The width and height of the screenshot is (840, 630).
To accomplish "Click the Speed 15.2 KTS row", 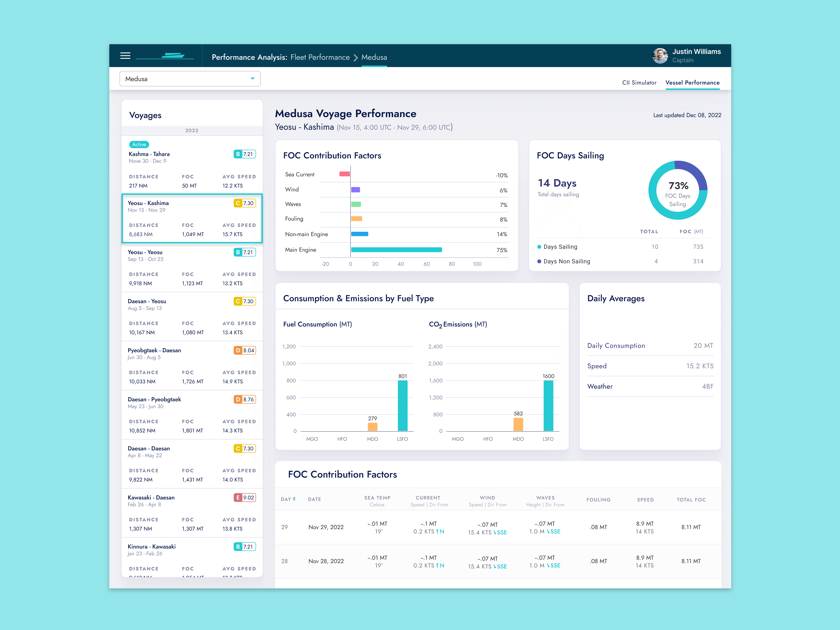I will tap(650, 366).
